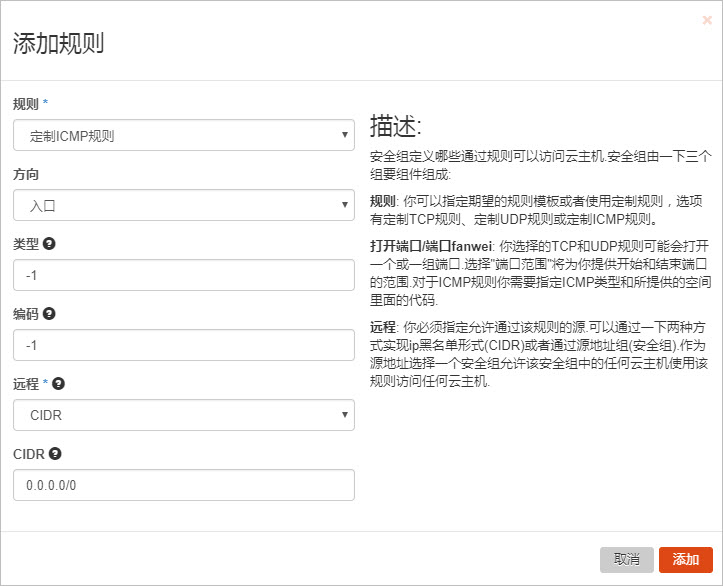Click the 方向 field label

coord(25,174)
